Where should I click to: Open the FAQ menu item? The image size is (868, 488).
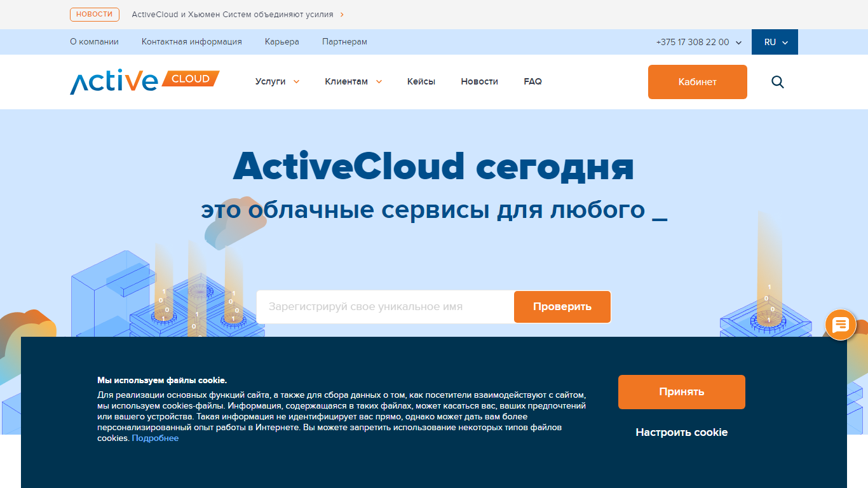[x=532, y=81]
